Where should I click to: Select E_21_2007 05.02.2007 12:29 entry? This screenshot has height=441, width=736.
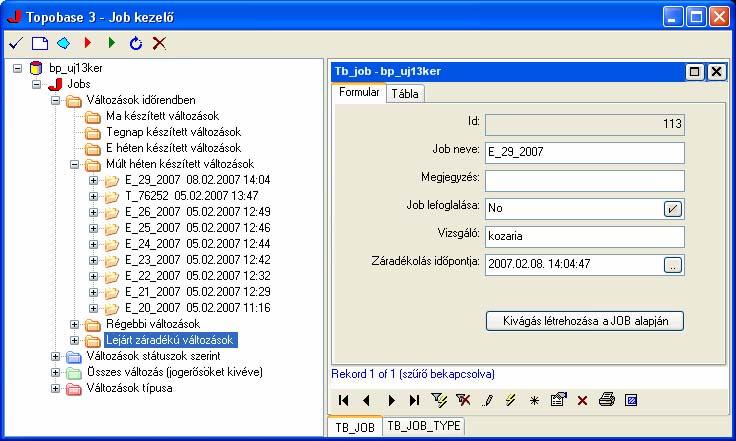[x=198, y=292]
